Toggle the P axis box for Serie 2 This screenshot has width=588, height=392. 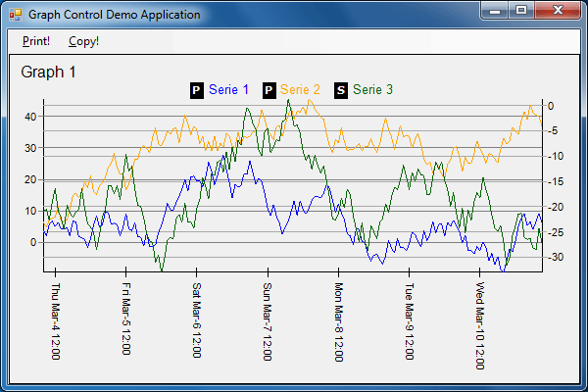point(269,90)
